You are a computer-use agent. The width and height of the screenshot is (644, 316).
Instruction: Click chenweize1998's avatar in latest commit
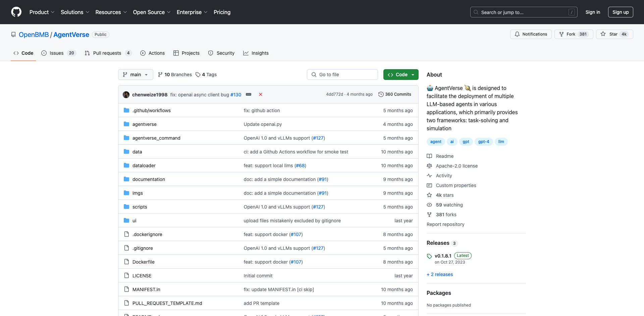[126, 95]
